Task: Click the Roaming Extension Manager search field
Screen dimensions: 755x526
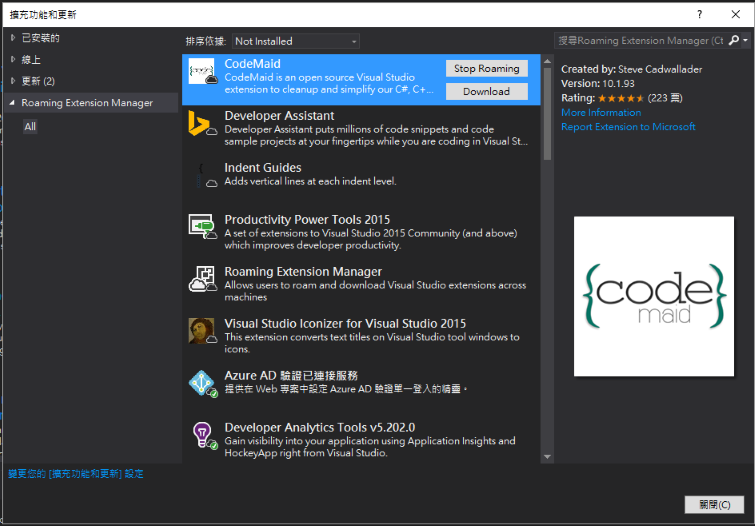Action: click(x=640, y=41)
